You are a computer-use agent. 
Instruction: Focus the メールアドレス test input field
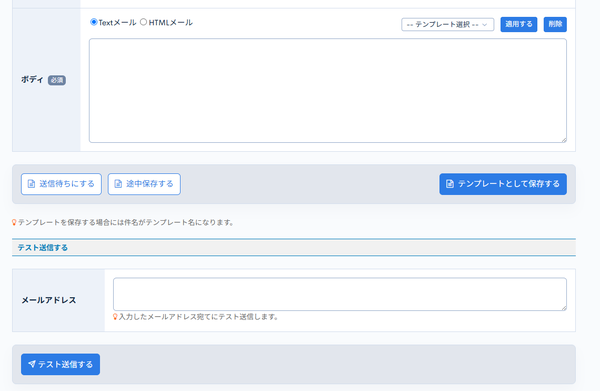point(339,294)
